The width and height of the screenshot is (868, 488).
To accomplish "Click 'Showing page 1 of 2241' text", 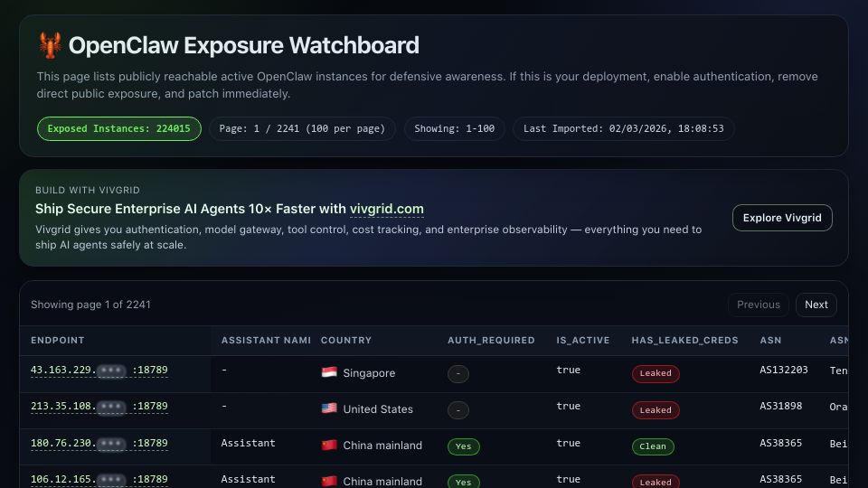I will tap(90, 305).
